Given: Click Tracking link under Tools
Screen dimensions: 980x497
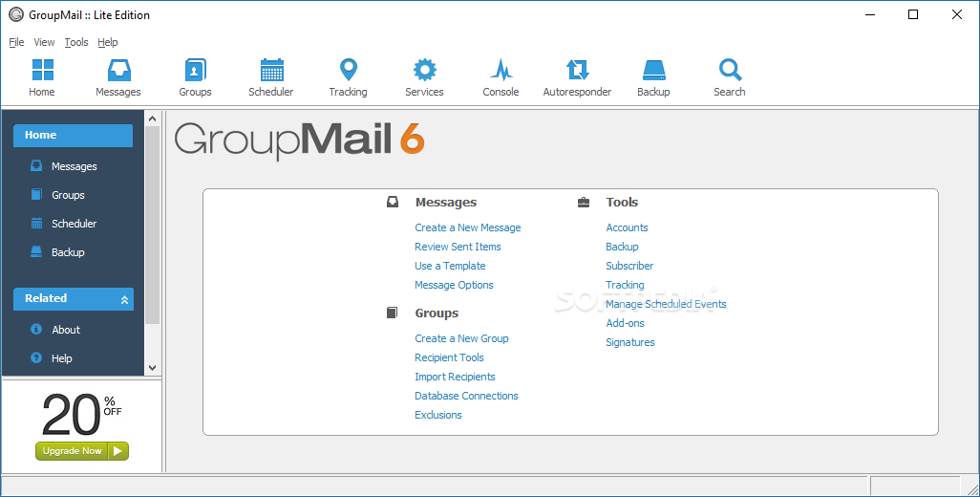Looking at the screenshot, I should [625, 285].
